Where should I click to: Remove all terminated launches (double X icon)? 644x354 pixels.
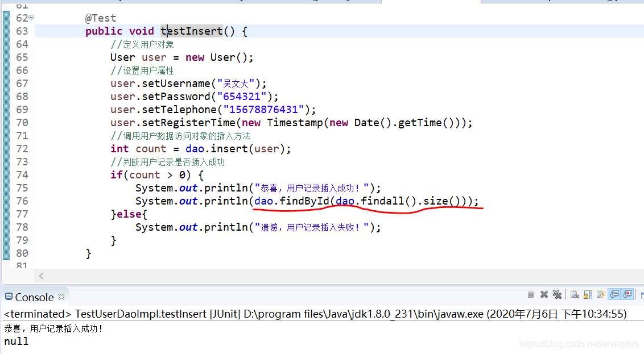coord(557,294)
